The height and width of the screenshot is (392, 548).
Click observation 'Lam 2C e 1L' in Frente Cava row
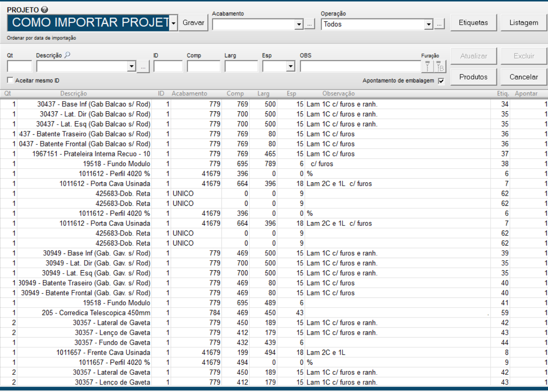point(326,353)
